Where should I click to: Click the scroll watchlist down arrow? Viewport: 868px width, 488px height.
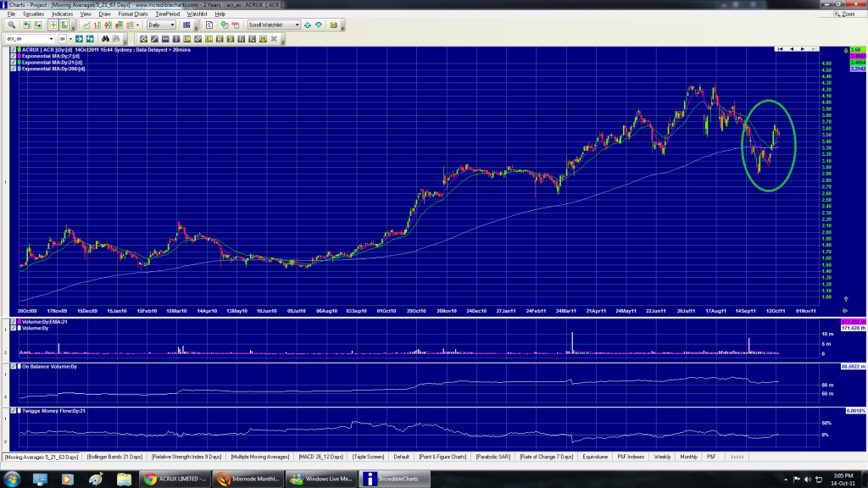319,25
